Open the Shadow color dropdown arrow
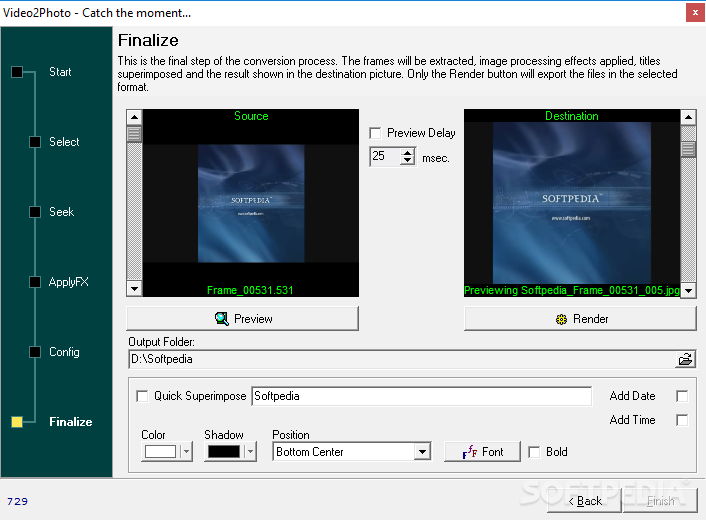706x520 pixels. pos(250,452)
